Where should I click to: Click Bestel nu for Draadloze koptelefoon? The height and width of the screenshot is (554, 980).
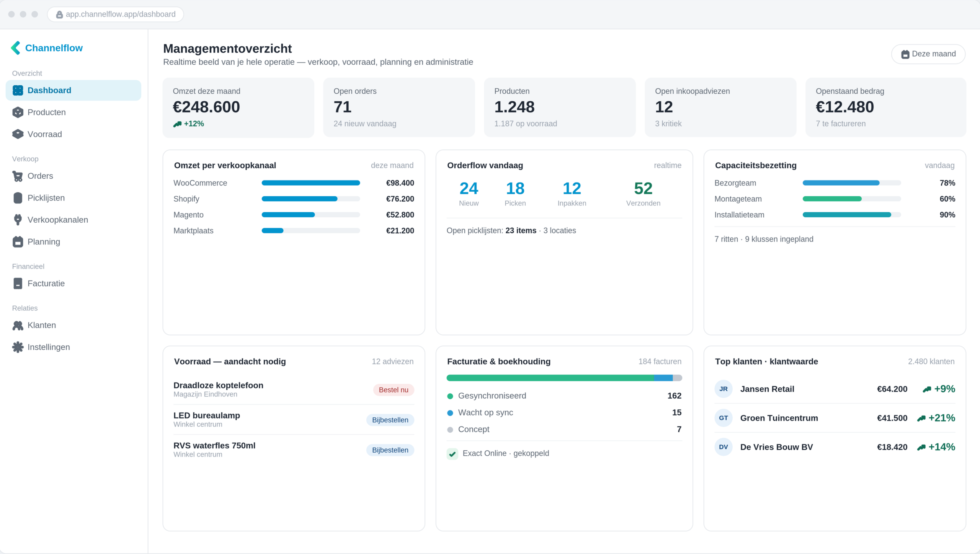pyautogui.click(x=394, y=390)
